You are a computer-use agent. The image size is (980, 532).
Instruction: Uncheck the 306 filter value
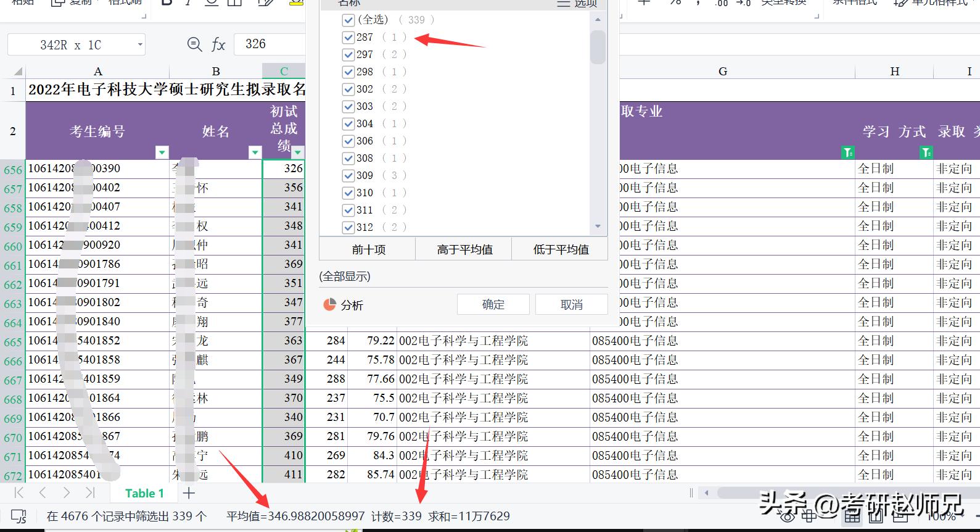click(348, 141)
